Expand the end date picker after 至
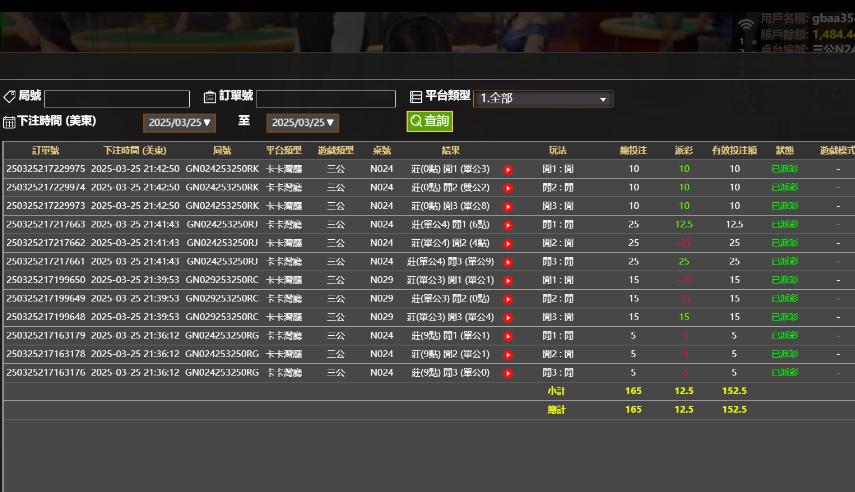This screenshot has width=855, height=492. (x=302, y=123)
